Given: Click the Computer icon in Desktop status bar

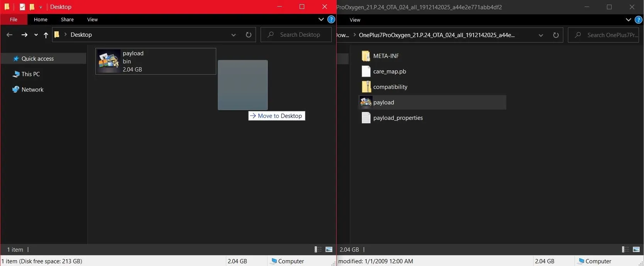Looking at the screenshot, I should [x=274, y=261].
